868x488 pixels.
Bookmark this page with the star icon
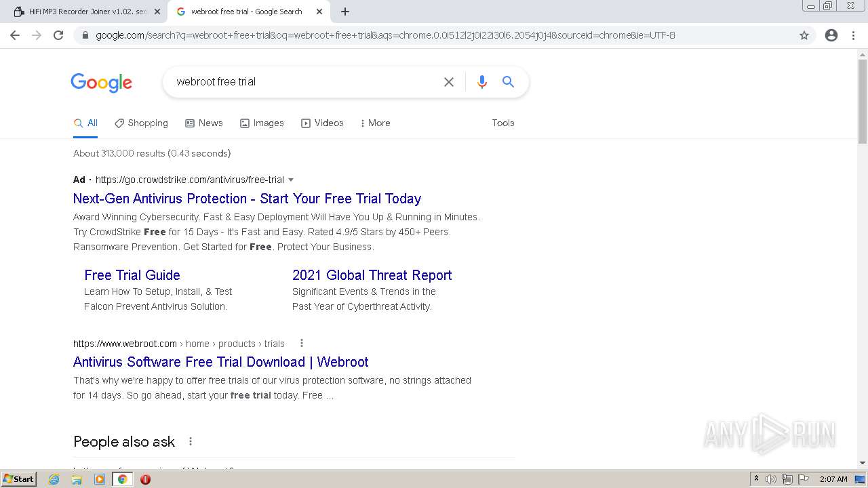[804, 35]
